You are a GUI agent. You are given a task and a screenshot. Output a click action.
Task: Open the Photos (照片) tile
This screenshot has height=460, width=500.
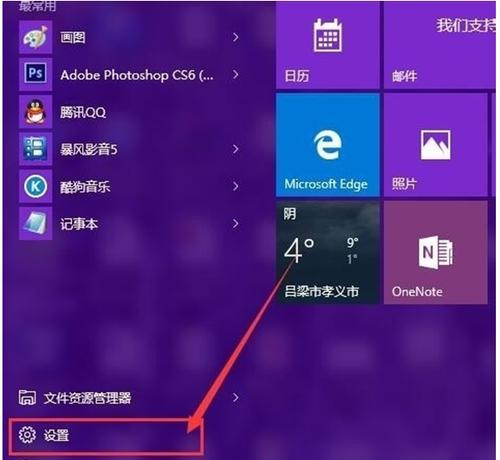(x=435, y=145)
